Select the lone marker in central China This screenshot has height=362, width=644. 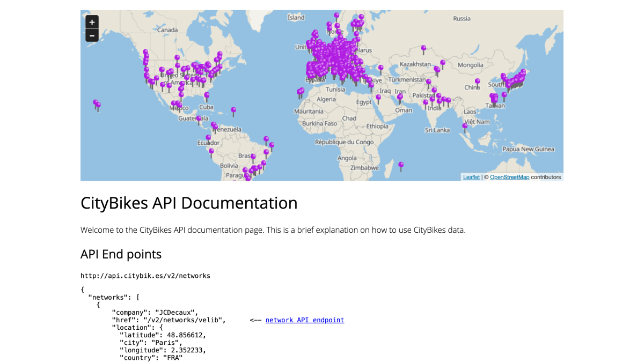pyautogui.click(x=477, y=84)
